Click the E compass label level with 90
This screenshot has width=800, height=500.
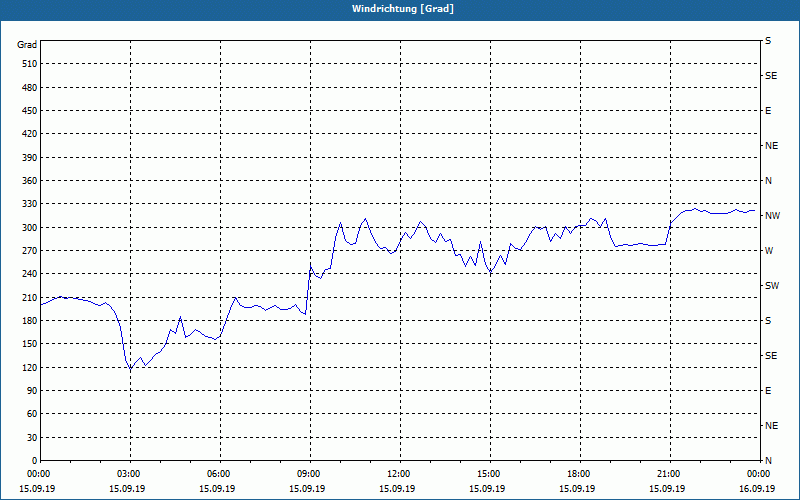768,391
